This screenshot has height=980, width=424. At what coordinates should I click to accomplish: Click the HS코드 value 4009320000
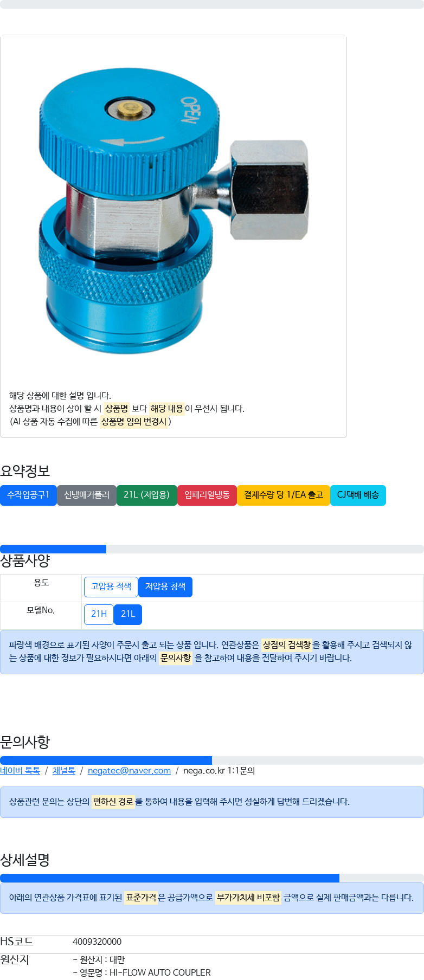tap(97, 942)
